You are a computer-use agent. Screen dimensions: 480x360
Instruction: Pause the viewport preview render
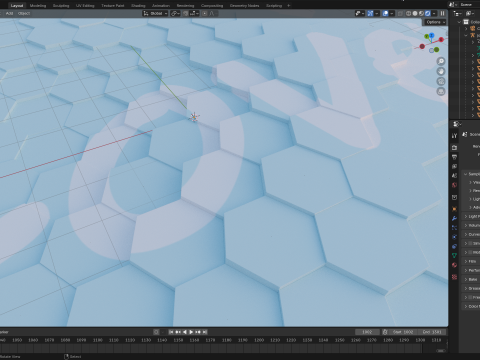pyautogui.click(x=442, y=13)
